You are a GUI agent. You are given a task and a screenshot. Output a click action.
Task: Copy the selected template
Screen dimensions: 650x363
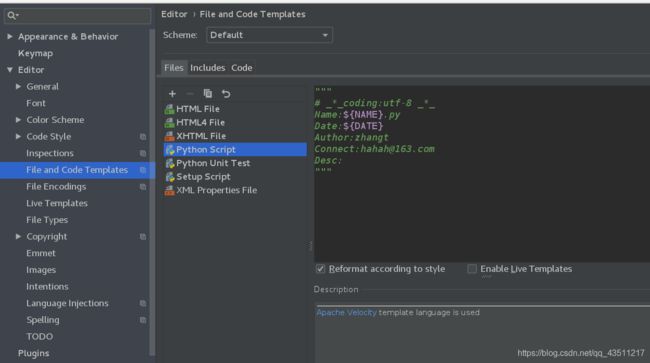pos(208,94)
